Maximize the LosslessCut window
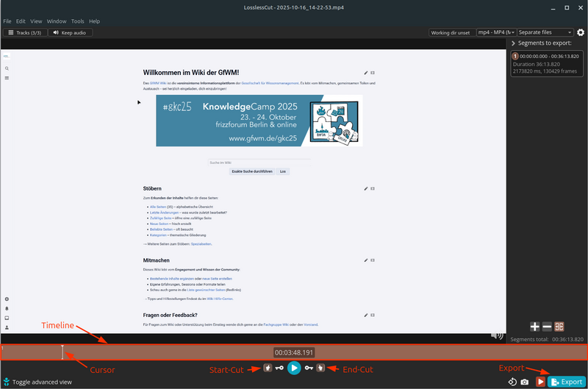588x389 pixels. point(567,8)
